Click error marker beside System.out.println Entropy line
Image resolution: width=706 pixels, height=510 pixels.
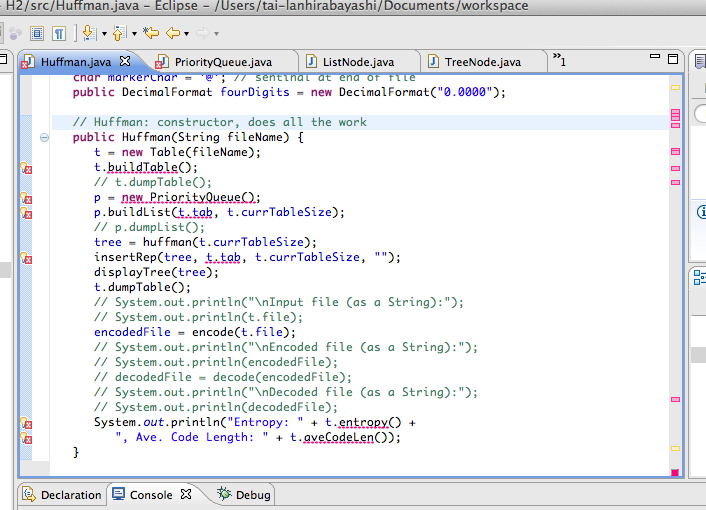[26, 423]
